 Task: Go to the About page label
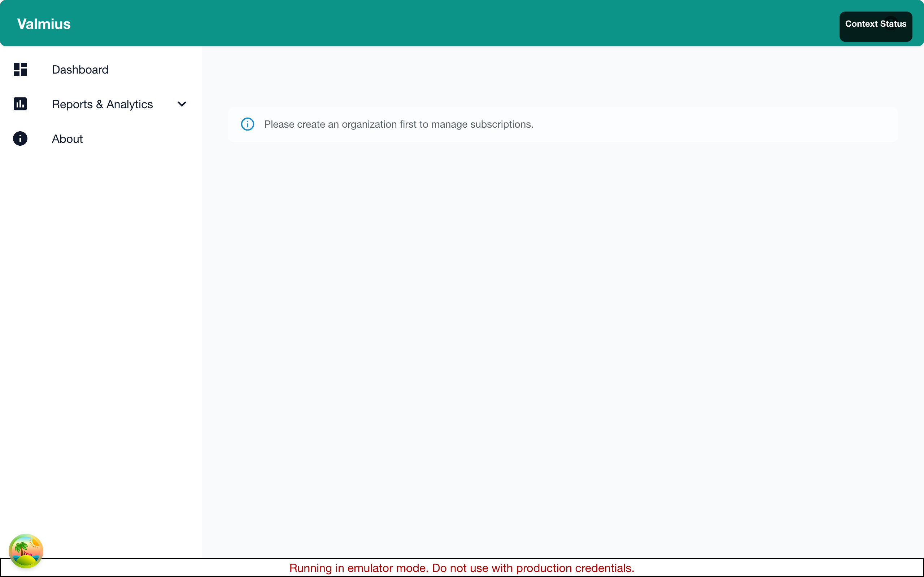coord(67,139)
